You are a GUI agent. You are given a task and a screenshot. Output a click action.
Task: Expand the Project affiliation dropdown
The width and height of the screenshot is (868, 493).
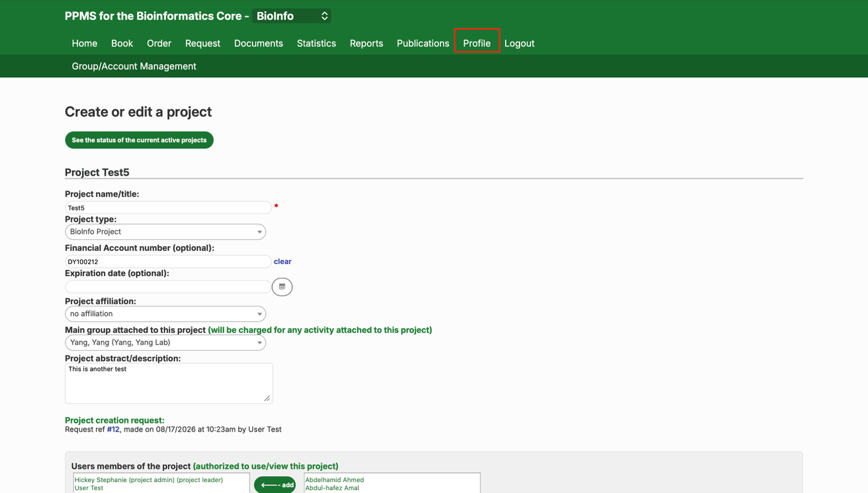click(165, 314)
